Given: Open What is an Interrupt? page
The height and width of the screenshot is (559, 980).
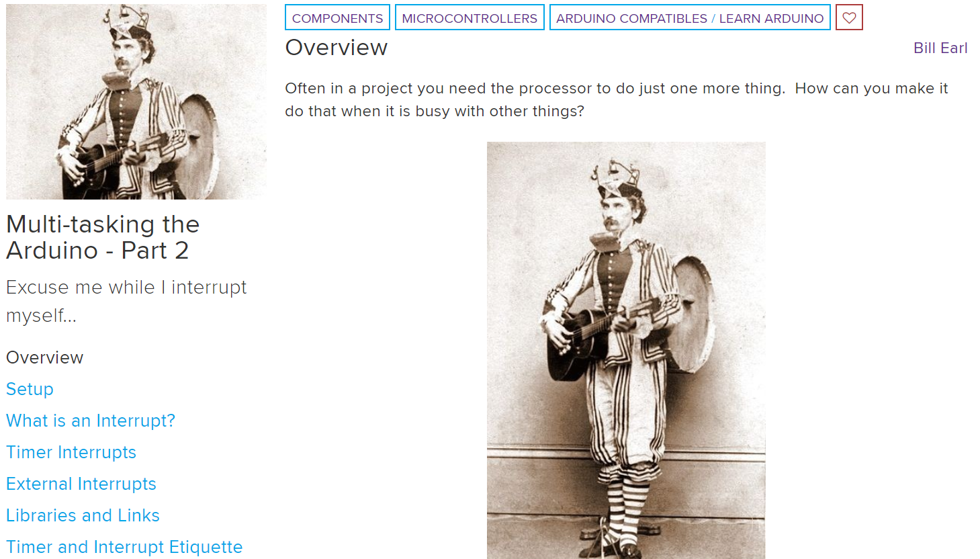Looking at the screenshot, I should 91,421.
